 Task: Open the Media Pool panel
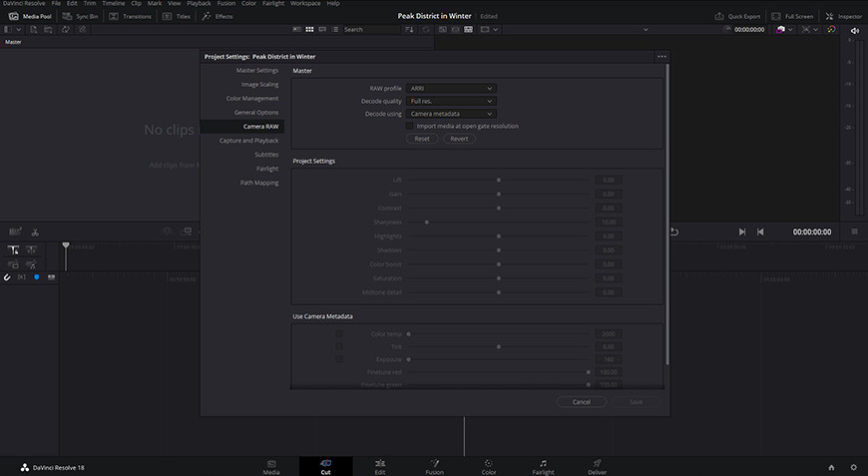pyautogui.click(x=30, y=16)
